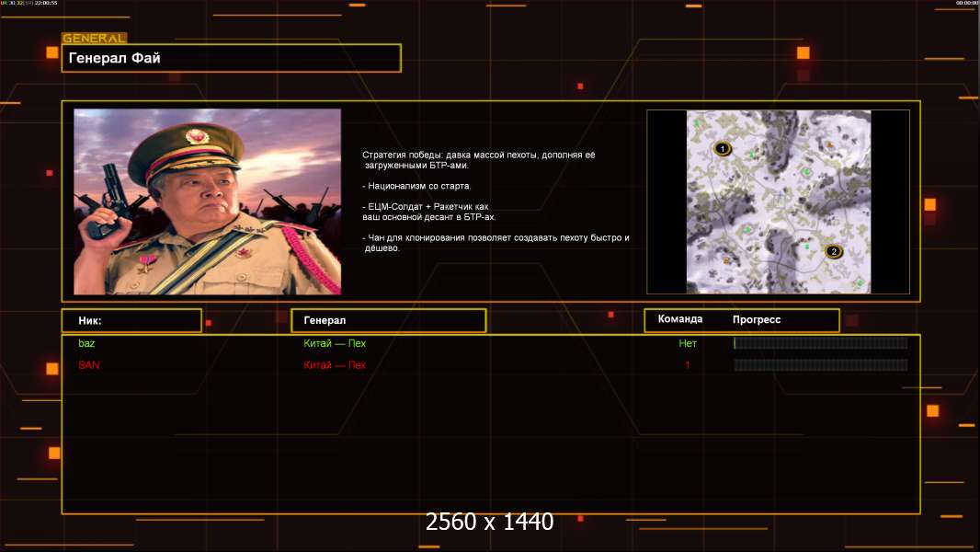Select the Генерал column header
This screenshot has width=980, height=552.
388,320
